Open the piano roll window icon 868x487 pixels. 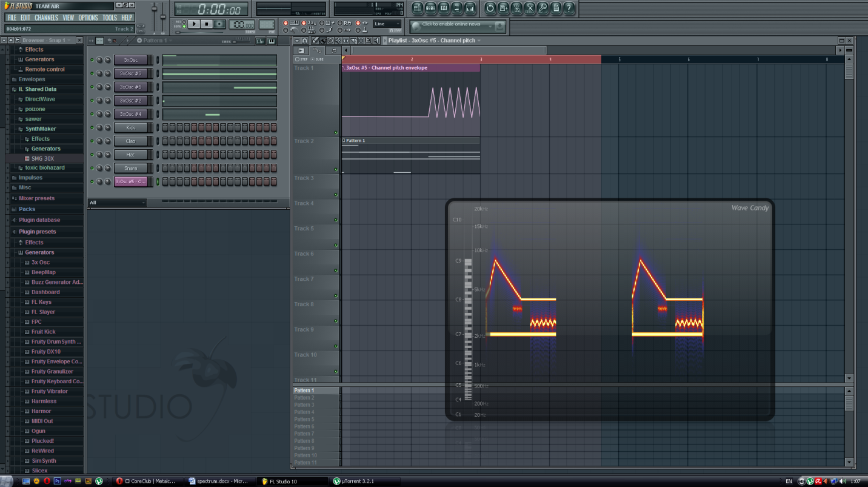click(x=444, y=8)
